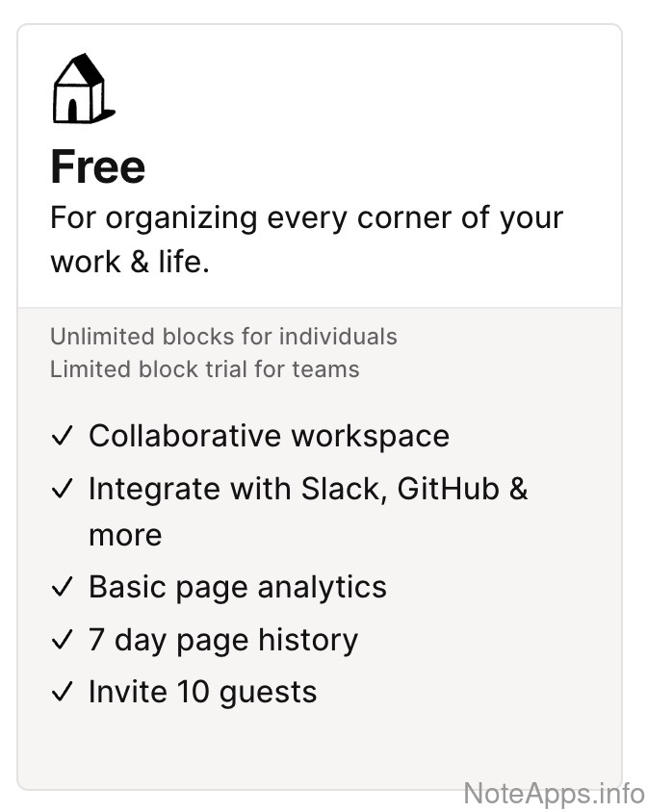Click the word GitHub in the features
Viewport: 647px width, 812px height.
point(448,489)
